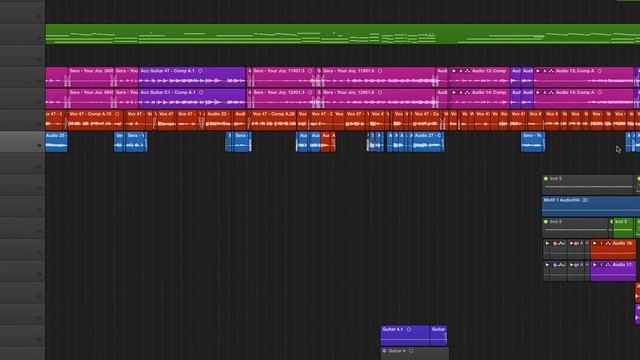The height and width of the screenshot is (360, 640).
Task: Select the long green MIDI region at the top
Action: point(342,34)
